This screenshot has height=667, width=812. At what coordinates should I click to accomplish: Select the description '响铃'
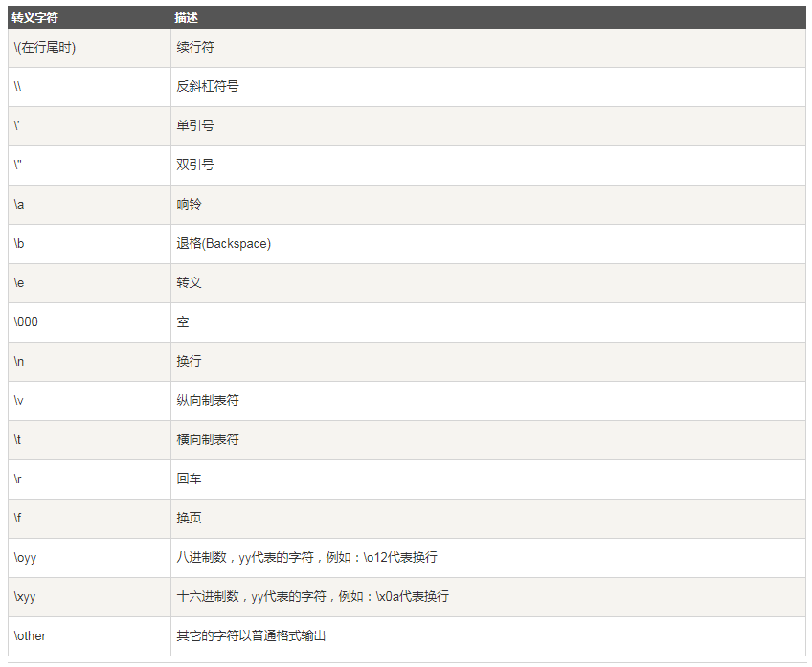189,205
